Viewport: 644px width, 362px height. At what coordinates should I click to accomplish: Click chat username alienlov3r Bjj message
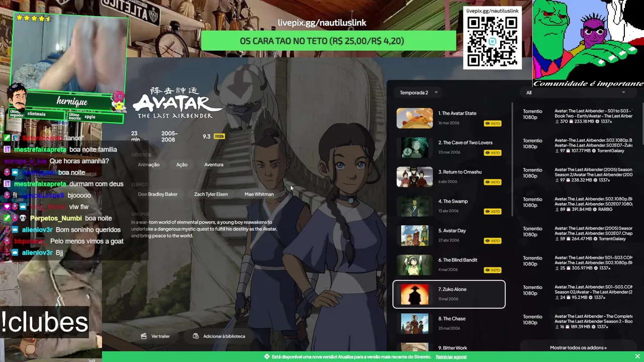click(x=37, y=252)
